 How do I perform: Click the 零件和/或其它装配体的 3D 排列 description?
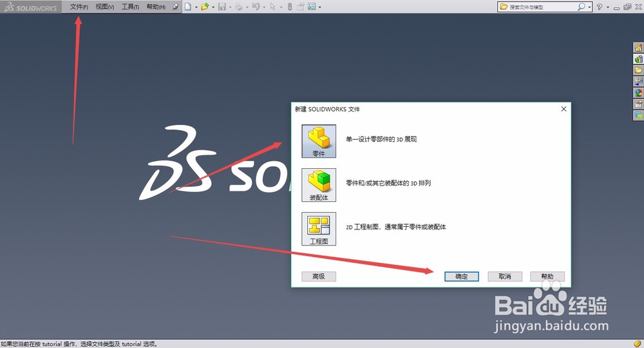pyautogui.click(x=388, y=183)
